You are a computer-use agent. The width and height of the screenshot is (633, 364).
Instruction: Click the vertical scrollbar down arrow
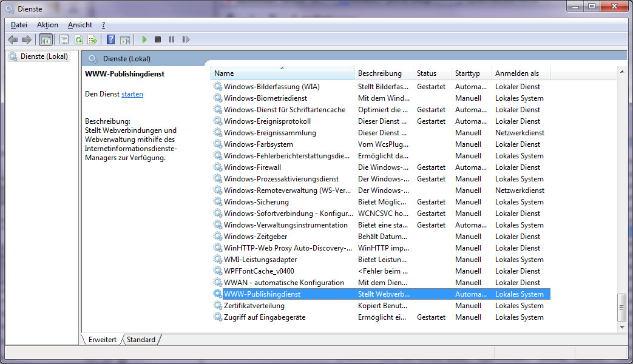[621, 327]
